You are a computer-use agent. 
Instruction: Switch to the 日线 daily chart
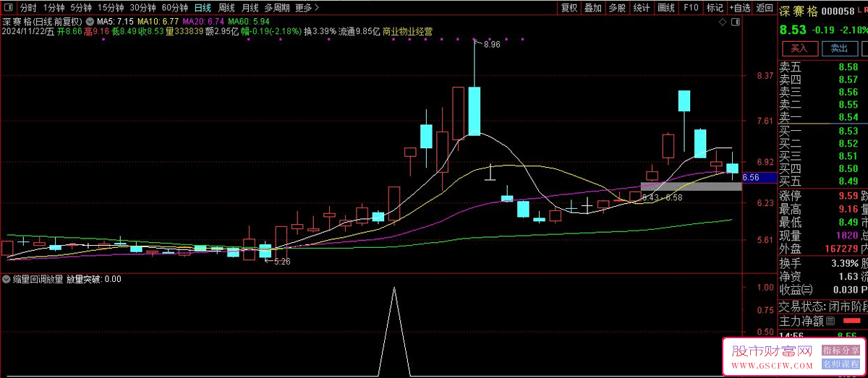[203, 8]
